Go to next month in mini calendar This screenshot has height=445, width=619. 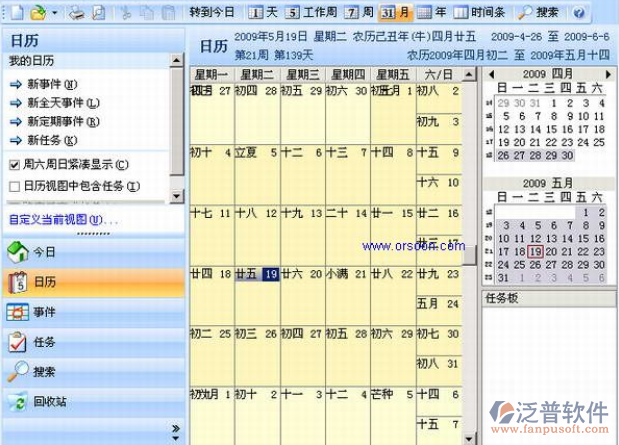[608, 74]
